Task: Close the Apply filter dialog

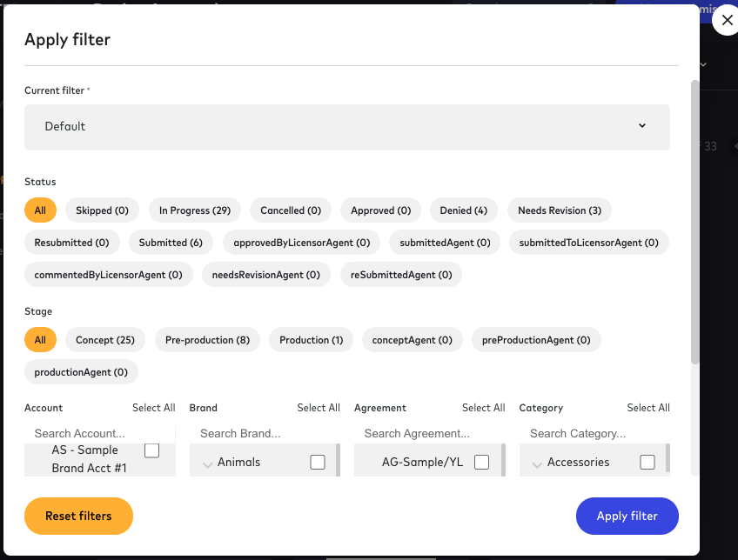Action: tap(727, 20)
